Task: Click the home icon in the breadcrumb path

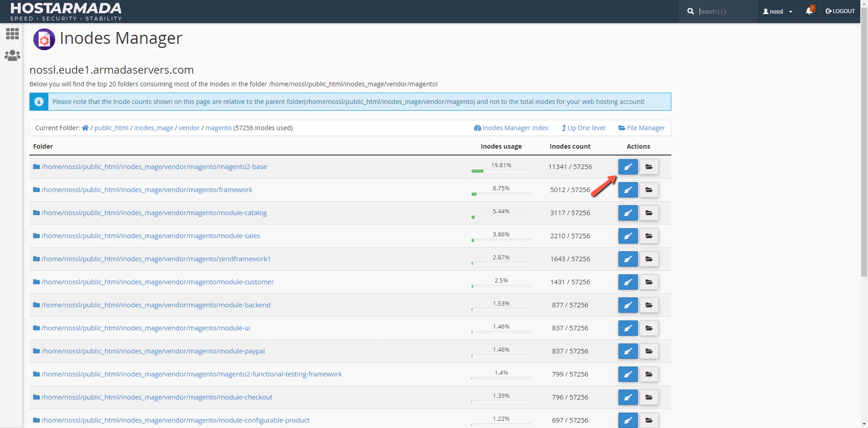Action: 85,128
